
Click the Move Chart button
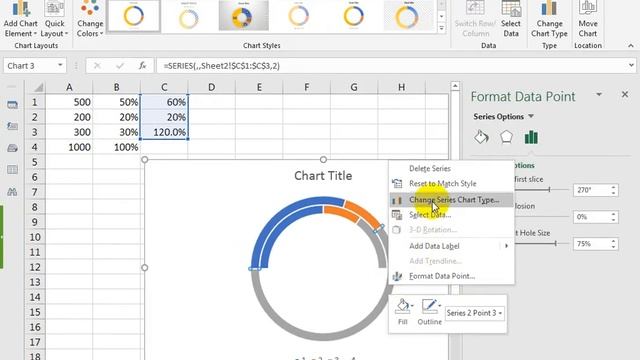tap(587, 20)
